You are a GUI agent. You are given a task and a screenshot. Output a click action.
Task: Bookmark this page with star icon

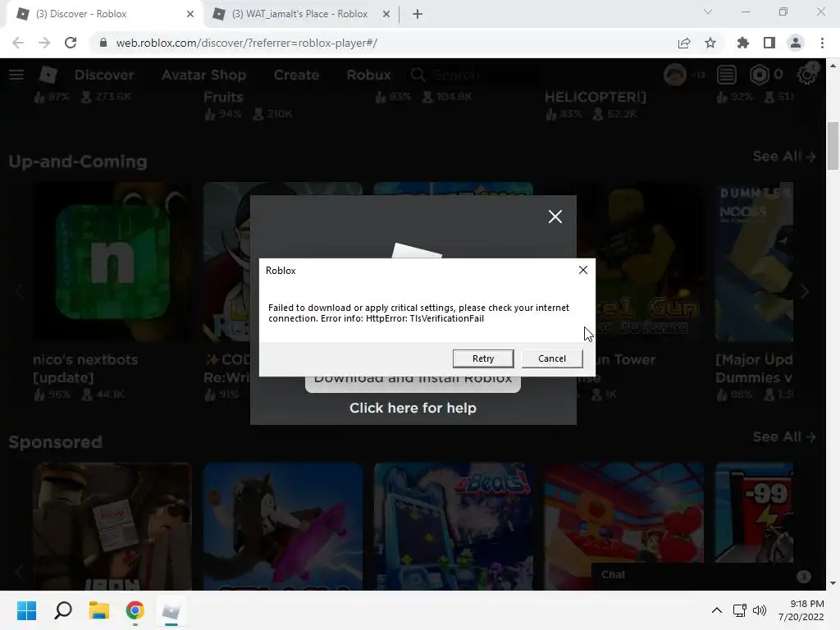pyautogui.click(x=710, y=43)
